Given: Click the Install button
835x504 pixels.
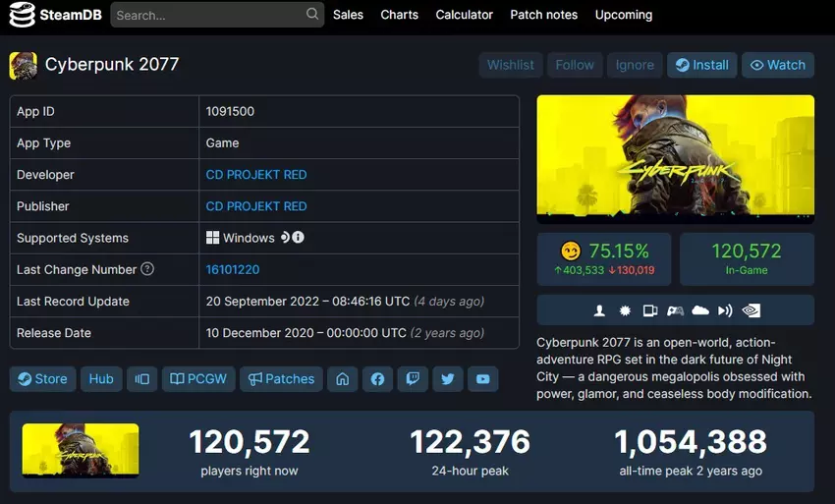Looking at the screenshot, I should pos(701,65).
